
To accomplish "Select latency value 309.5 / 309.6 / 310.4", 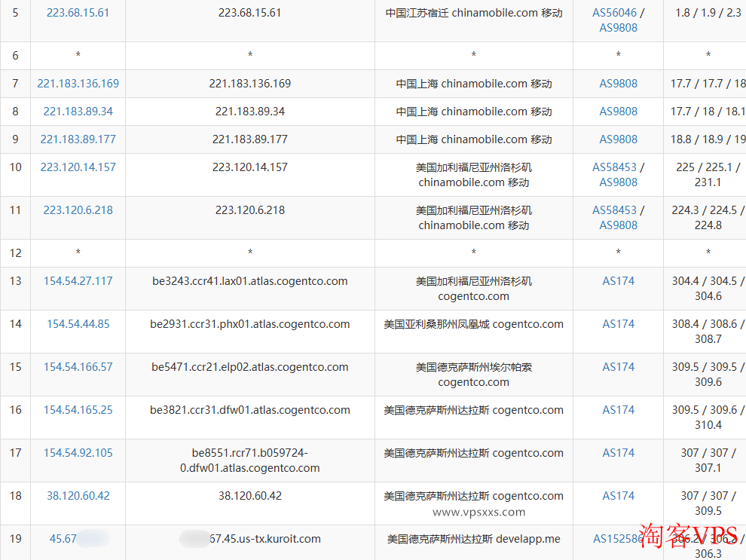I will (x=708, y=418).
